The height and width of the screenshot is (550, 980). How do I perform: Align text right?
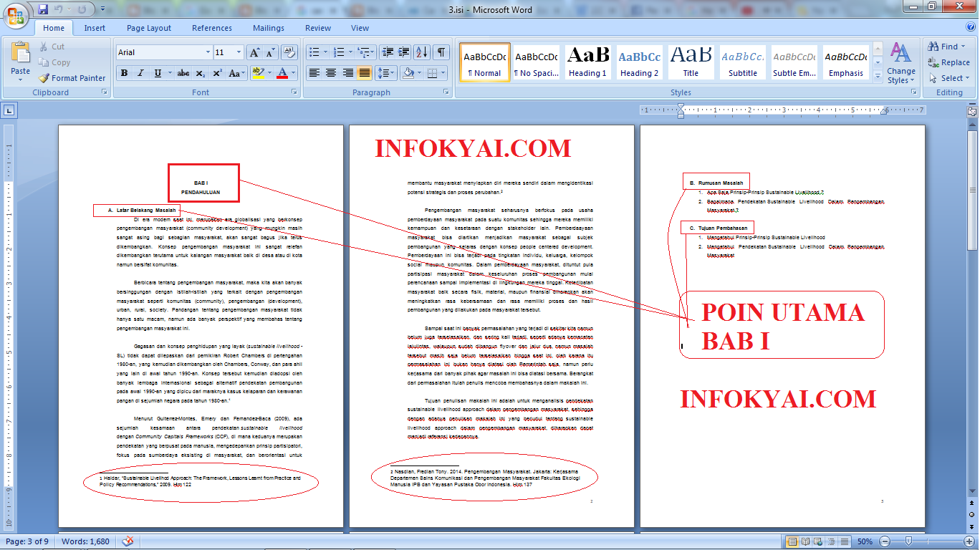click(348, 73)
